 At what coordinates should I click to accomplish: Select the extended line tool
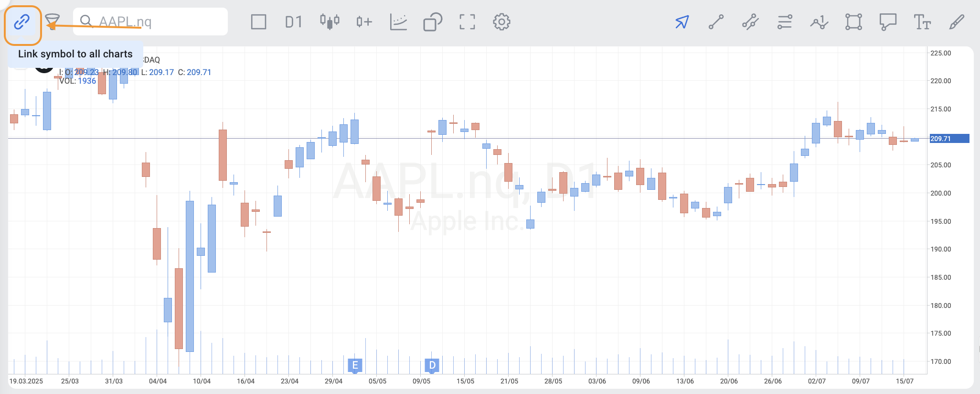pos(750,22)
